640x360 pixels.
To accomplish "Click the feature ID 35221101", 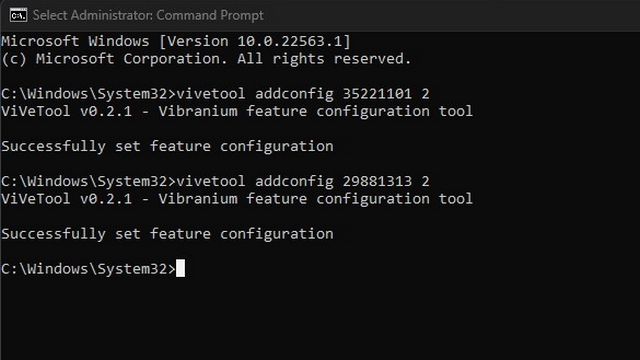I will coord(377,94).
